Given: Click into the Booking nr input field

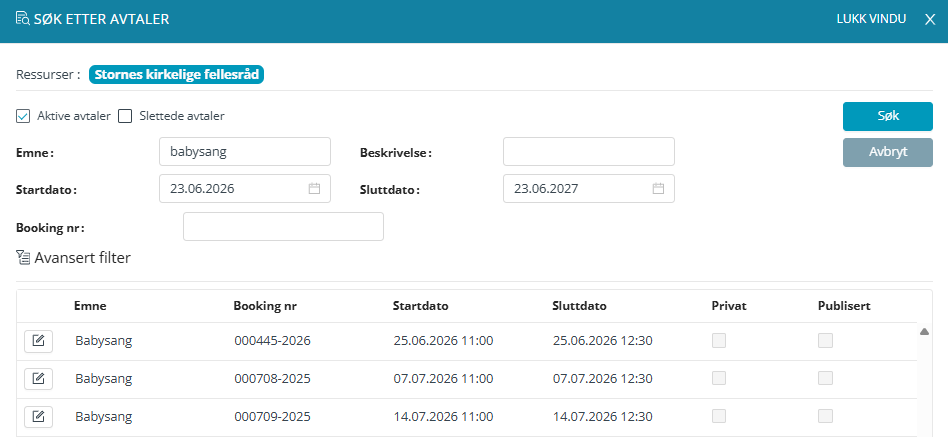Looking at the screenshot, I should (284, 227).
